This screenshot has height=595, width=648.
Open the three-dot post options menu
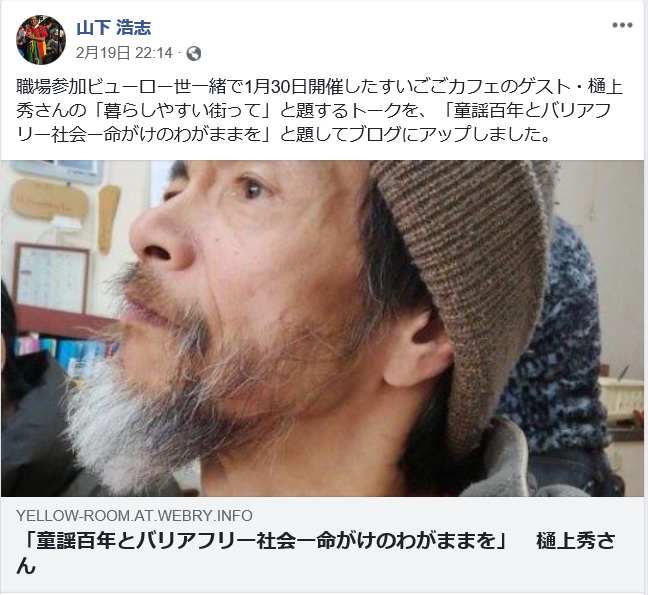point(622,25)
